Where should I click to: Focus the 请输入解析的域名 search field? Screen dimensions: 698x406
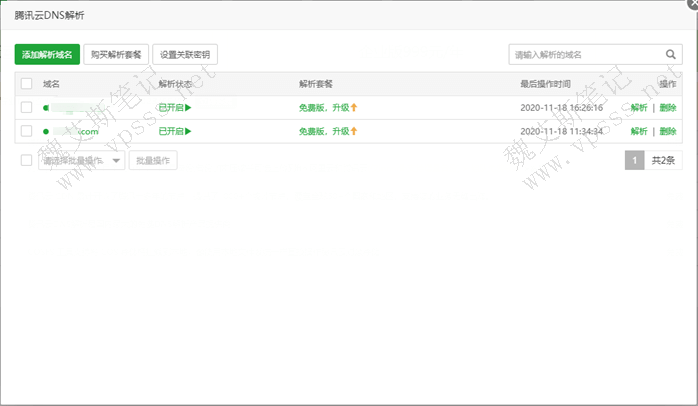[x=585, y=54]
